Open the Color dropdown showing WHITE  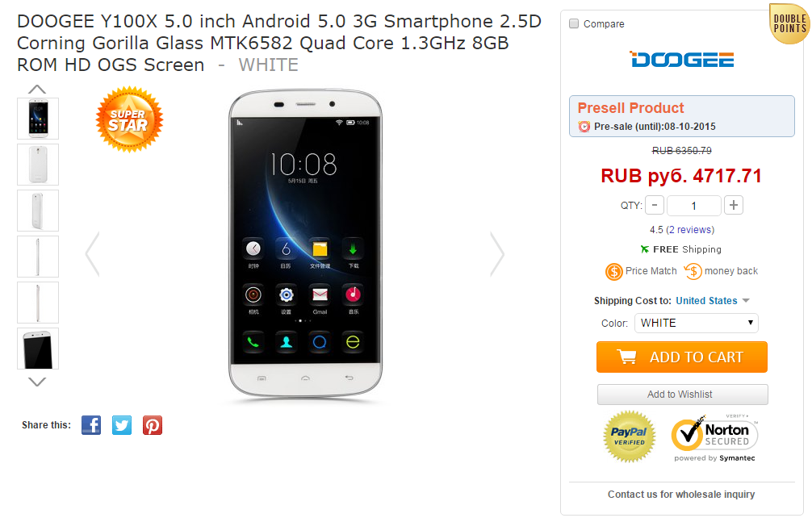point(697,324)
